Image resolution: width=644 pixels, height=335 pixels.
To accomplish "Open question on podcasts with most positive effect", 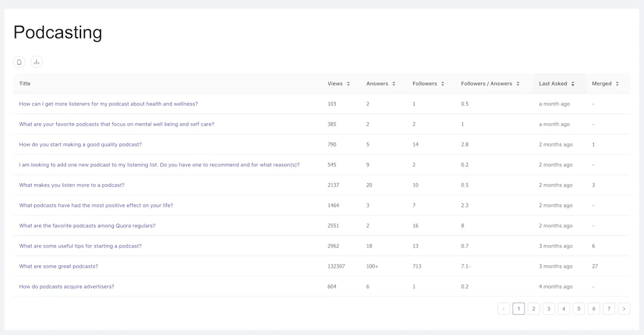I will tap(96, 206).
